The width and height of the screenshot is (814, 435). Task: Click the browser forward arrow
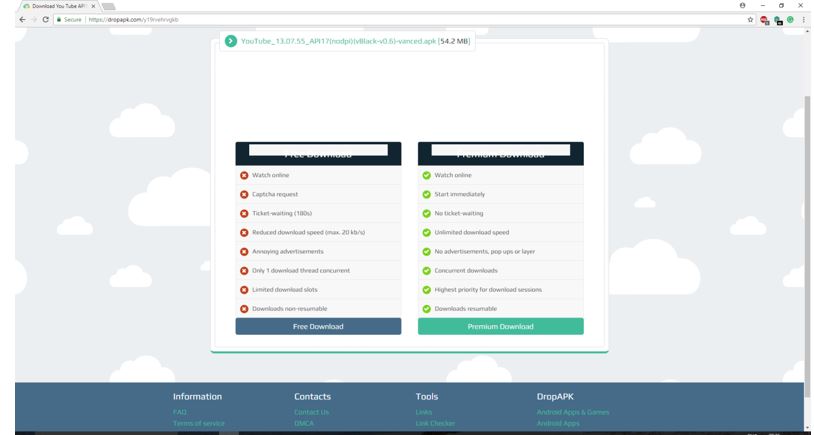[34, 19]
